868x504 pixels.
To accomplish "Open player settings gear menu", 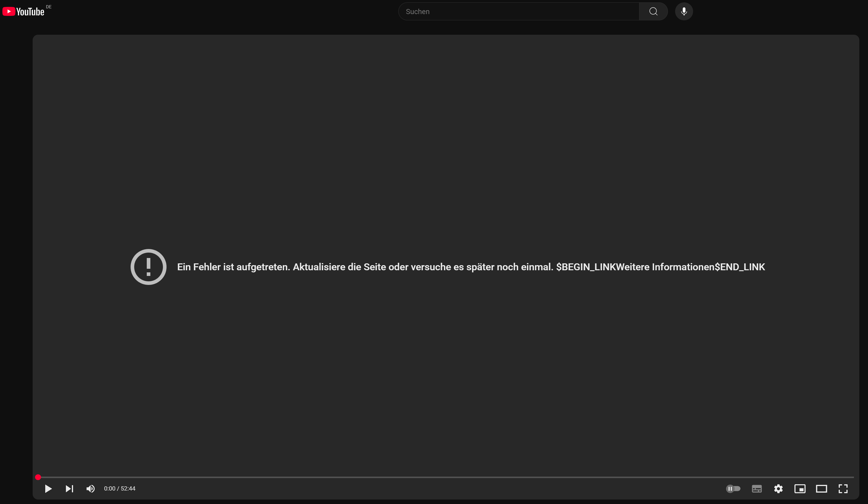I will click(x=778, y=488).
